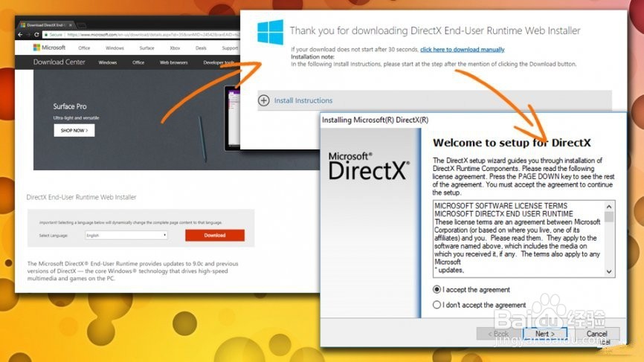Go back using the browser back arrow
644x362 pixels.
coord(20,35)
